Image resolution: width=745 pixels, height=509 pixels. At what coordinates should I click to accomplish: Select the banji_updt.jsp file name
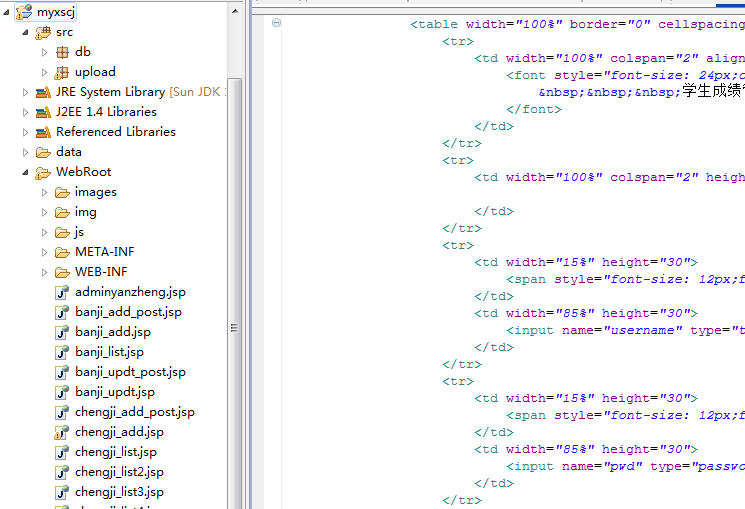coord(115,392)
